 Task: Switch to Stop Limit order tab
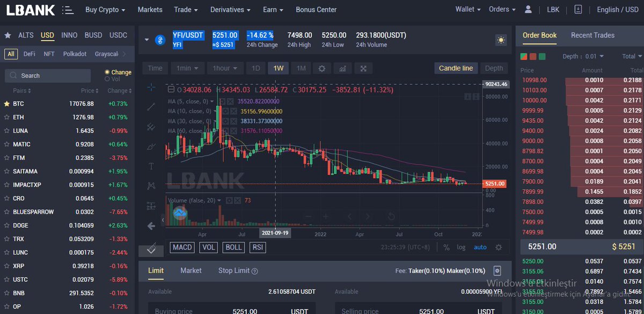tap(233, 271)
